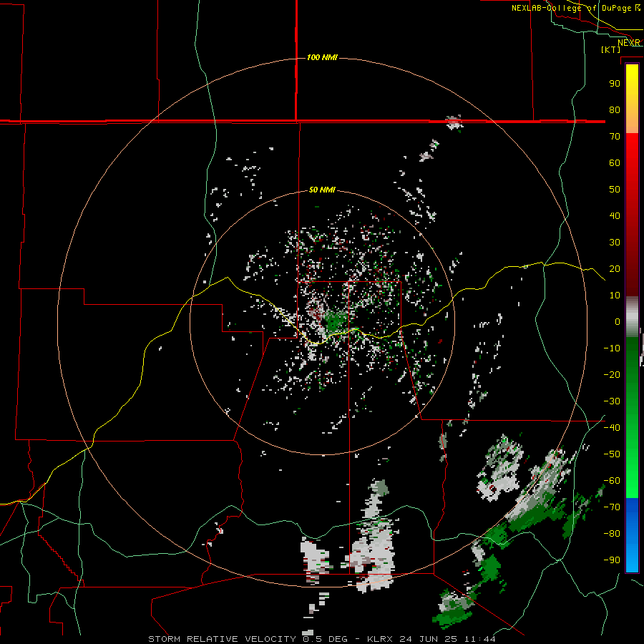This screenshot has height=644, width=644.
Task: Click the positive 40 scale label
Action: 615,216
